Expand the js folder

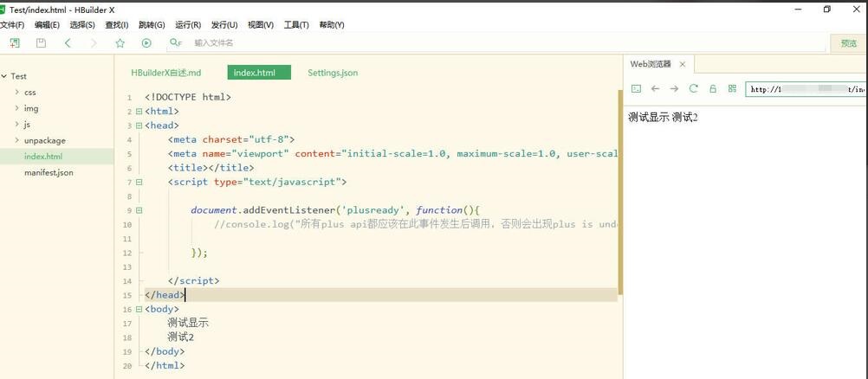(17, 125)
